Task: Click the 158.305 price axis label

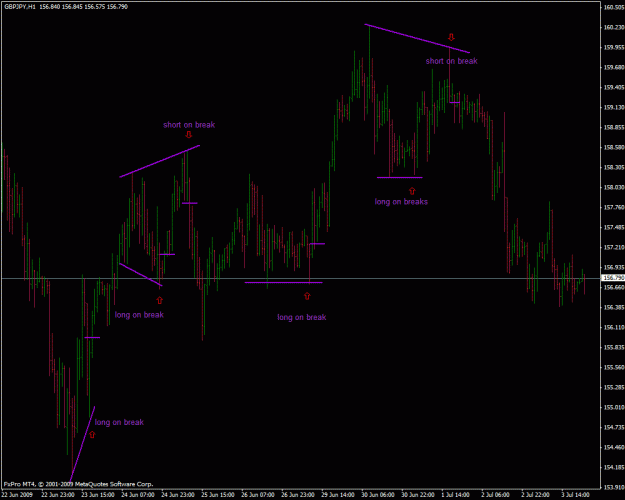Action: (614, 167)
